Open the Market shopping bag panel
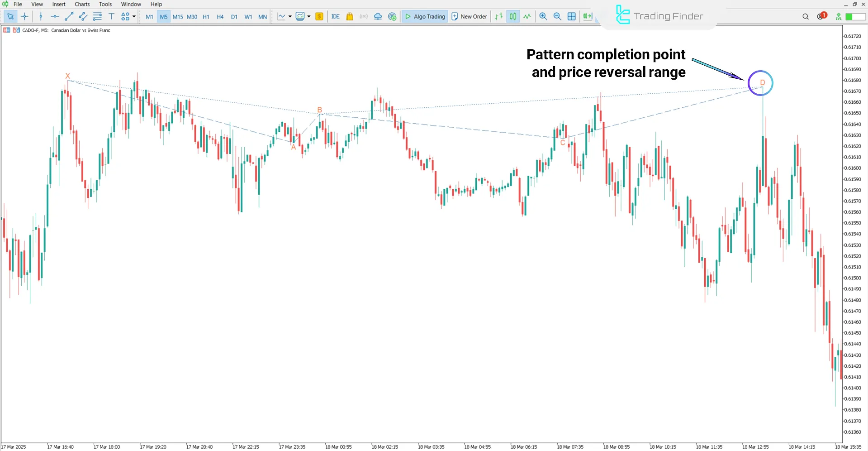The height and width of the screenshot is (451, 868). pyautogui.click(x=349, y=16)
